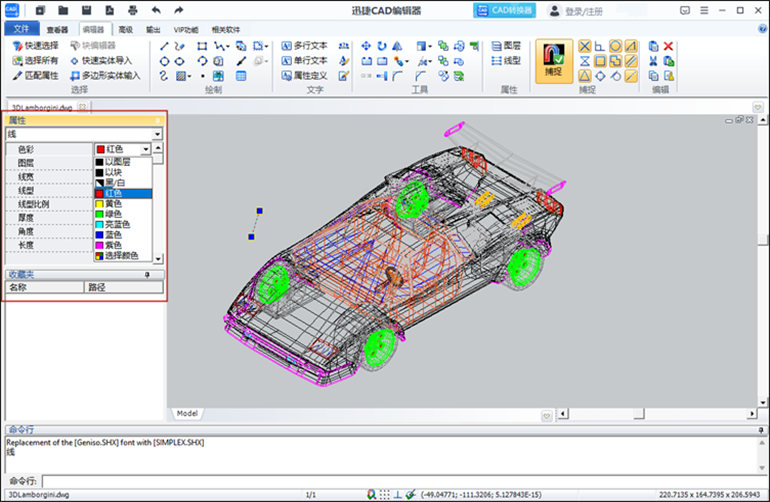Click the Save icon in title bar
This screenshot has width=770, height=502.
pos(86,10)
